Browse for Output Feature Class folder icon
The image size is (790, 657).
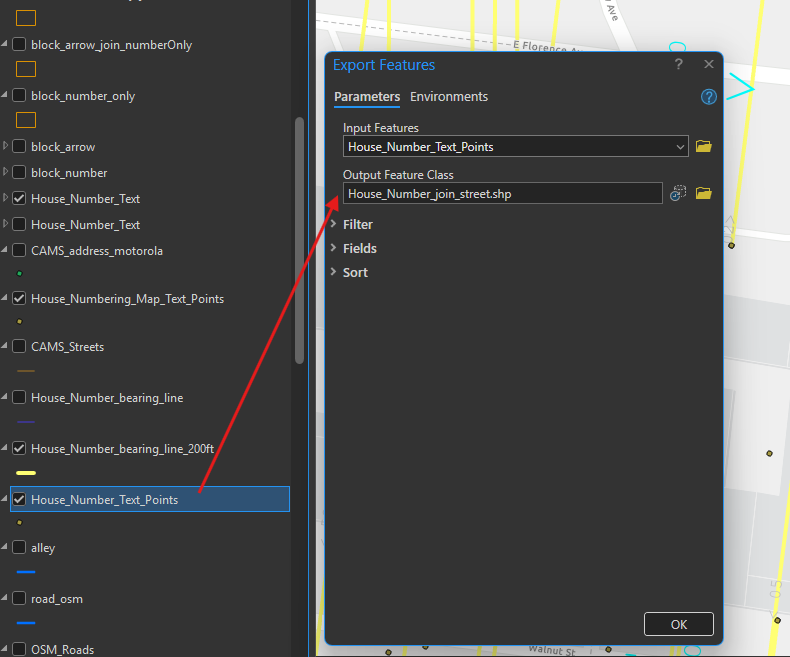tap(703, 193)
